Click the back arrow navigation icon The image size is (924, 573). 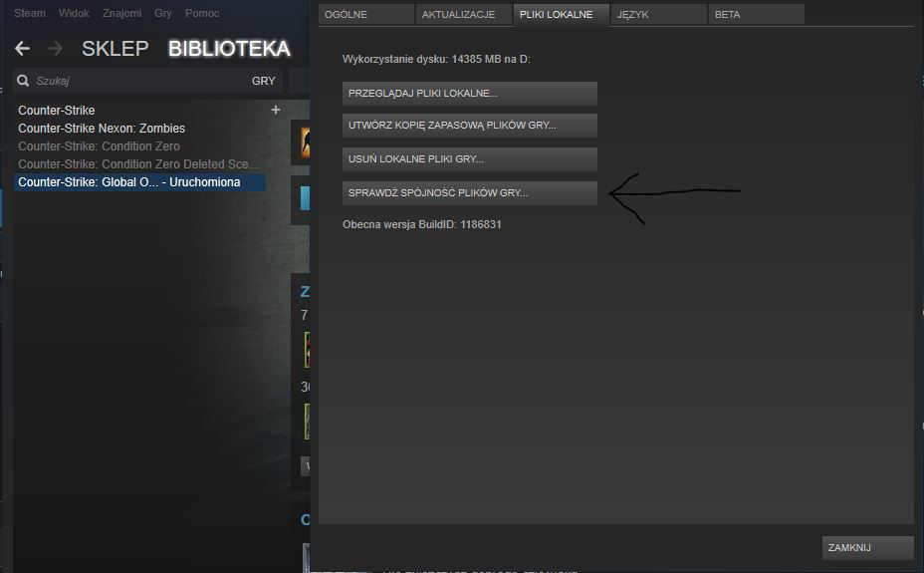[x=22, y=49]
